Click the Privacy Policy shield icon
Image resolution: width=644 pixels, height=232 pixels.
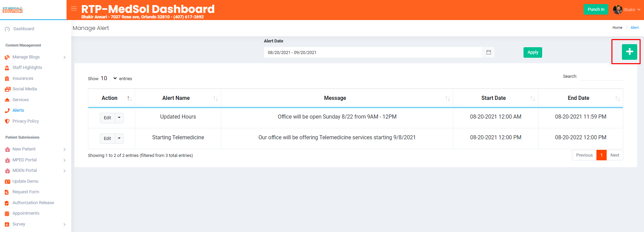pyautogui.click(x=7, y=121)
